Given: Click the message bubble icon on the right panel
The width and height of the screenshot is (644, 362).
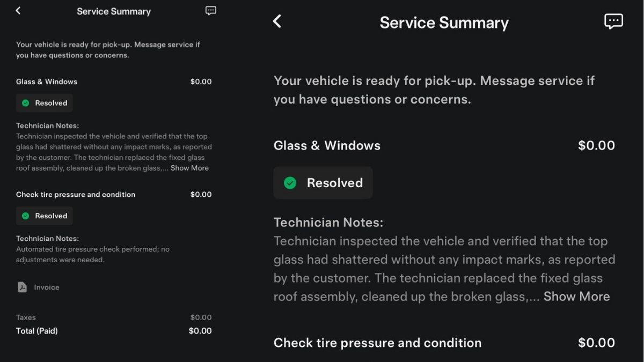Looking at the screenshot, I should [613, 21].
